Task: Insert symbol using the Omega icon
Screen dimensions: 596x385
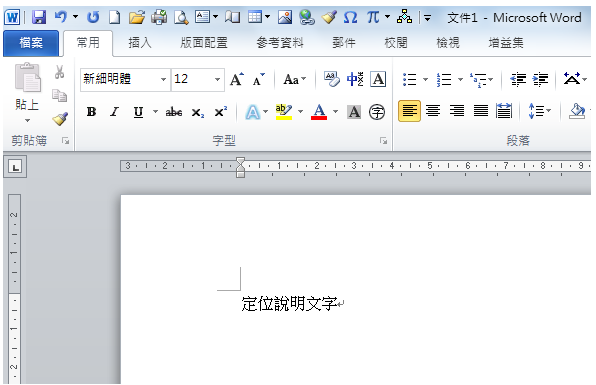Action: (x=350, y=17)
